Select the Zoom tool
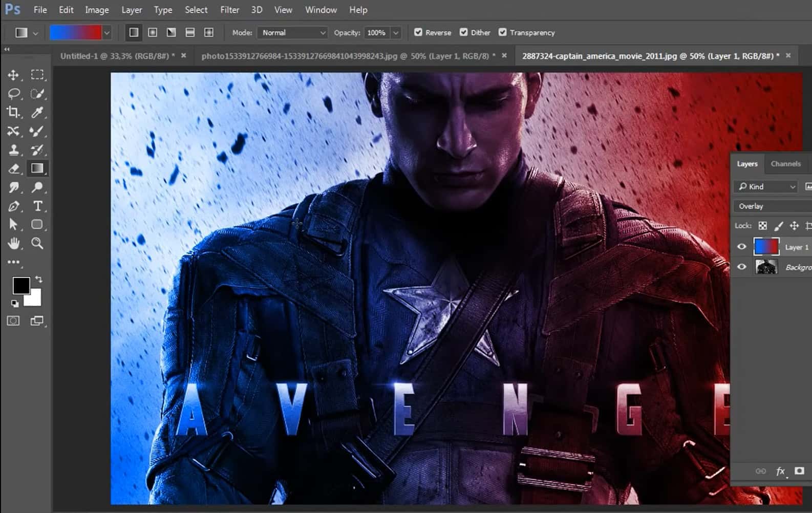 37,243
